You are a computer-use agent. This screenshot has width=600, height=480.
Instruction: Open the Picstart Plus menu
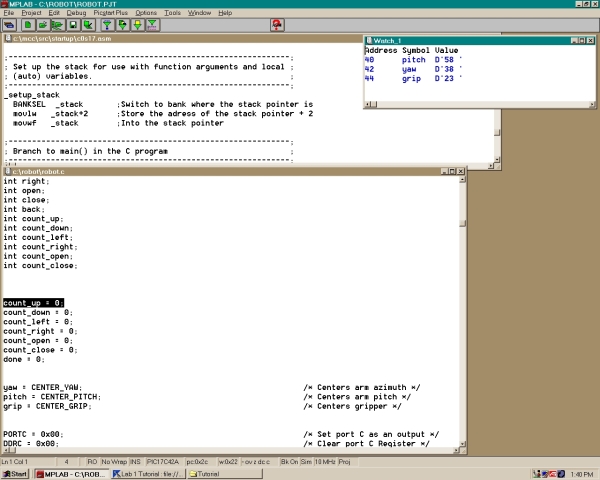pos(111,13)
